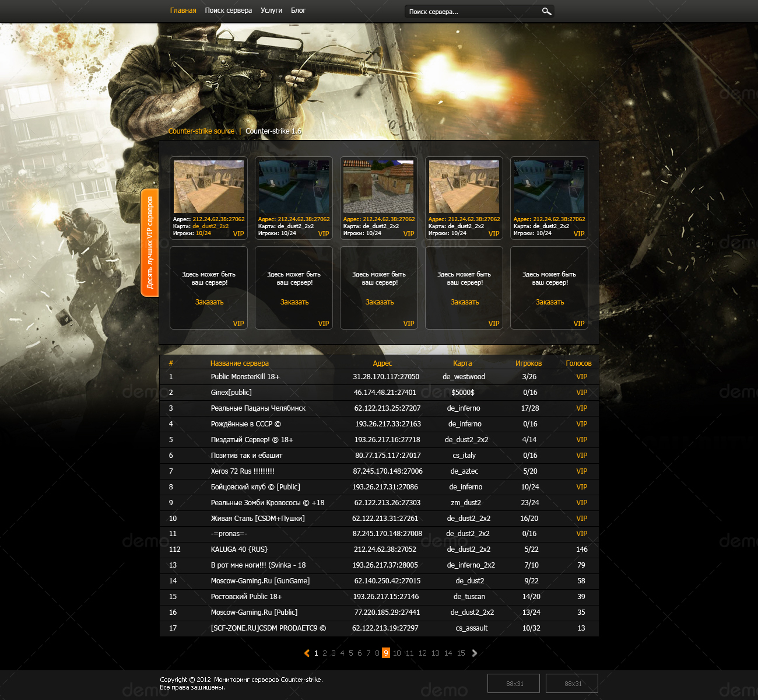758x700 pixels.
Task: Select highlighted page 9
Action: [x=386, y=653]
